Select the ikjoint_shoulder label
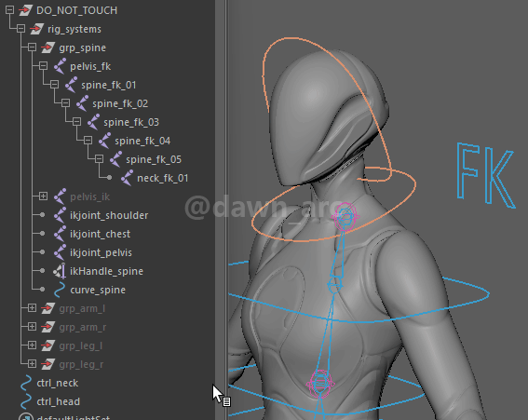Image resolution: width=528 pixels, height=420 pixels. [109, 215]
